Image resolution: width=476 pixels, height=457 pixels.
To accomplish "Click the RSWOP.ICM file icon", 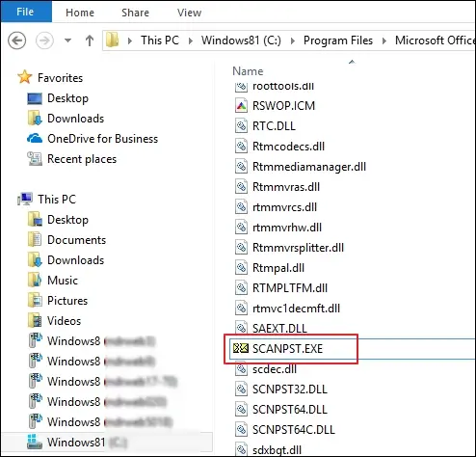I will [241, 106].
